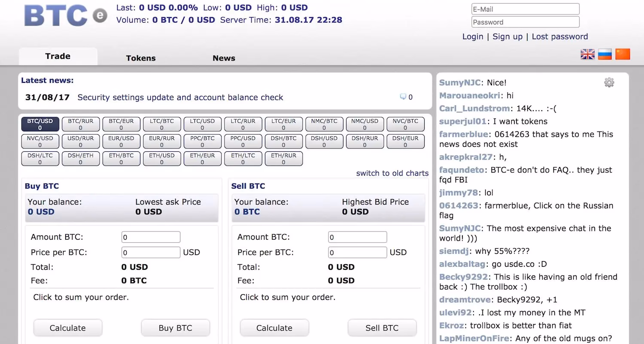
Task: Switch language using the Chinese flag
Action: (622, 54)
